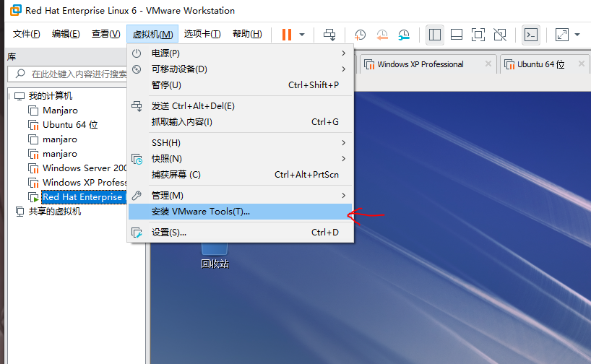591x364 pixels.
Task: Expand the 电源(P) submenu
Action: pyautogui.click(x=241, y=53)
